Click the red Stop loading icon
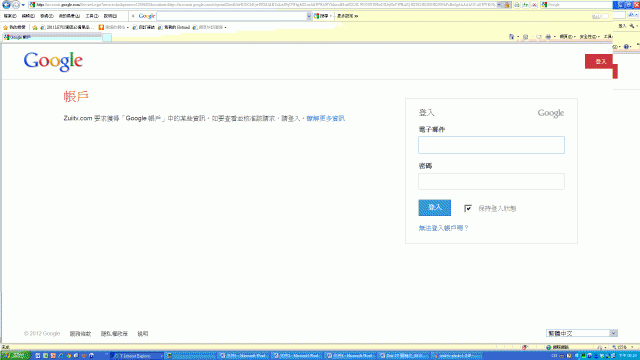 click(x=534, y=5)
